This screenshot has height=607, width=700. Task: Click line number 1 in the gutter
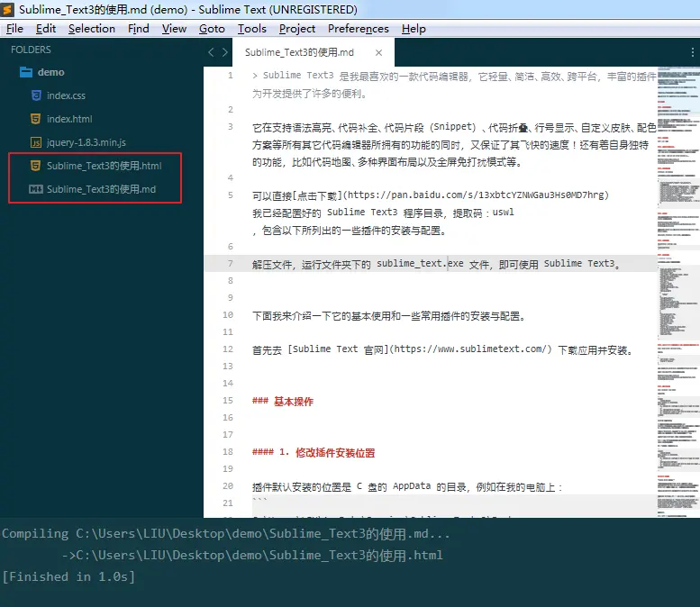pos(231,76)
